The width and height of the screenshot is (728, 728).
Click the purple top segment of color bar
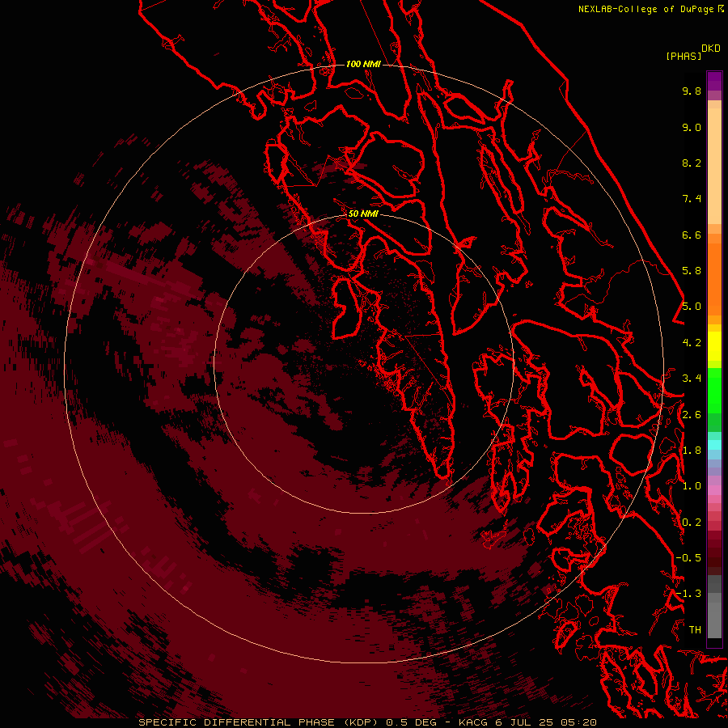click(714, 81)
